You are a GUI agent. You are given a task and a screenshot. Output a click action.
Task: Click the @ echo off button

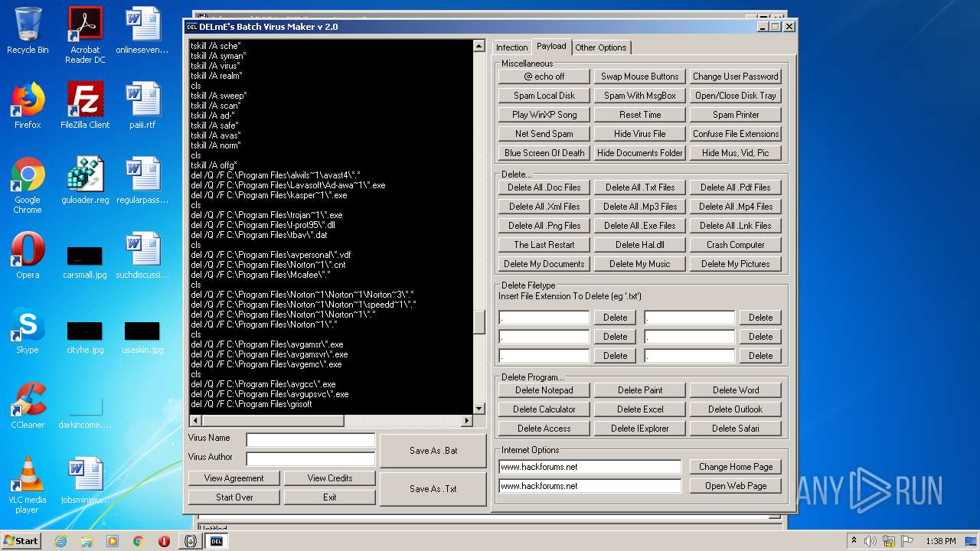[544, 77]
